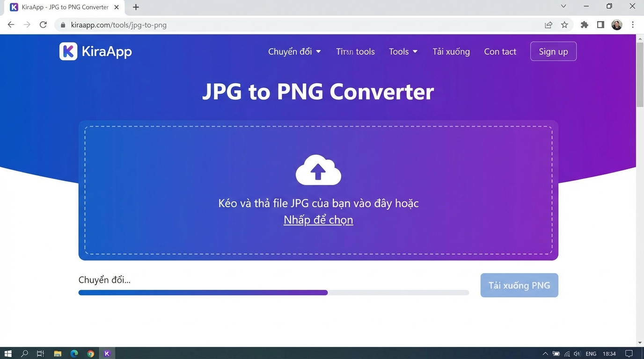
Task: Switch to the KiraApp browser tab
Action: pos(61,7)
